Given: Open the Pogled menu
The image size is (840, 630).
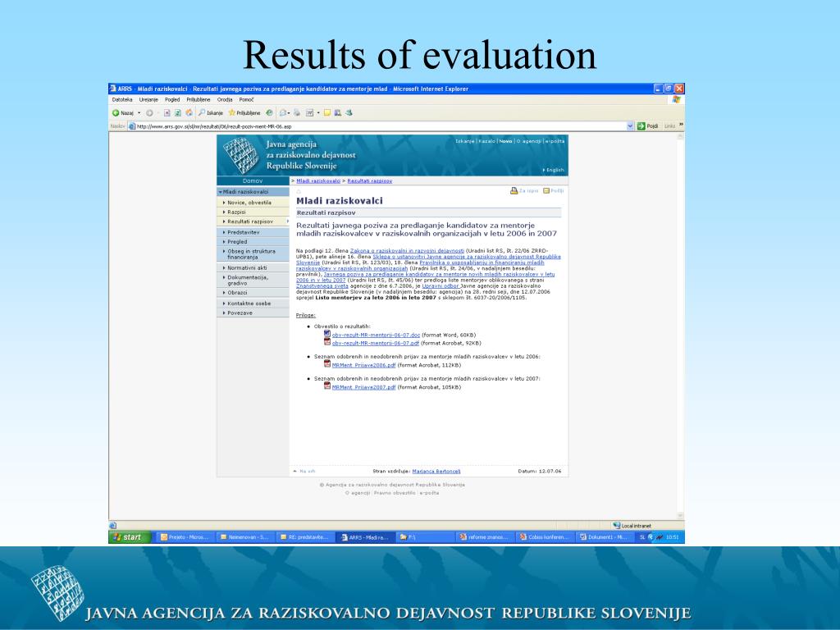Looking at the screenshot, I should [172, 99].
